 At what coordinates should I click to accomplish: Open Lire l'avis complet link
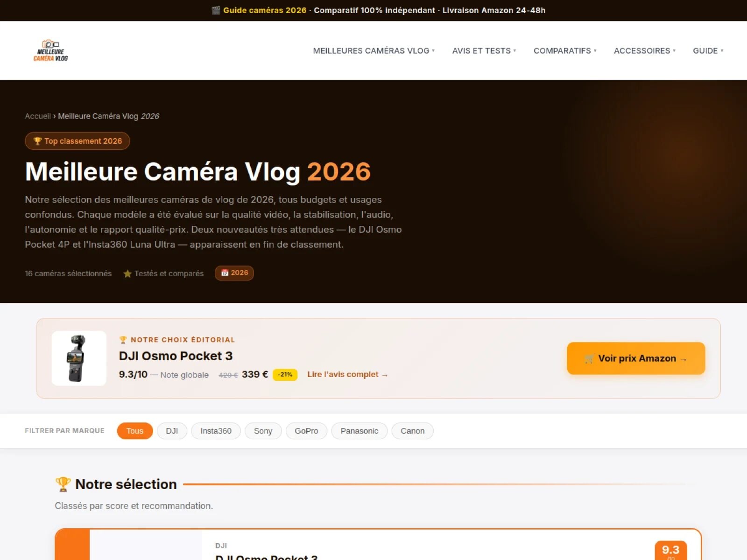[x=347, y=374]
